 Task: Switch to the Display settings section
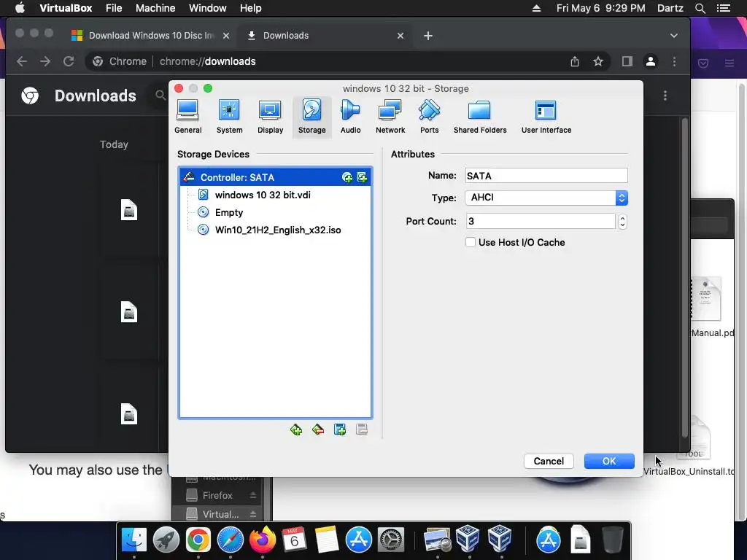point(270,117)
